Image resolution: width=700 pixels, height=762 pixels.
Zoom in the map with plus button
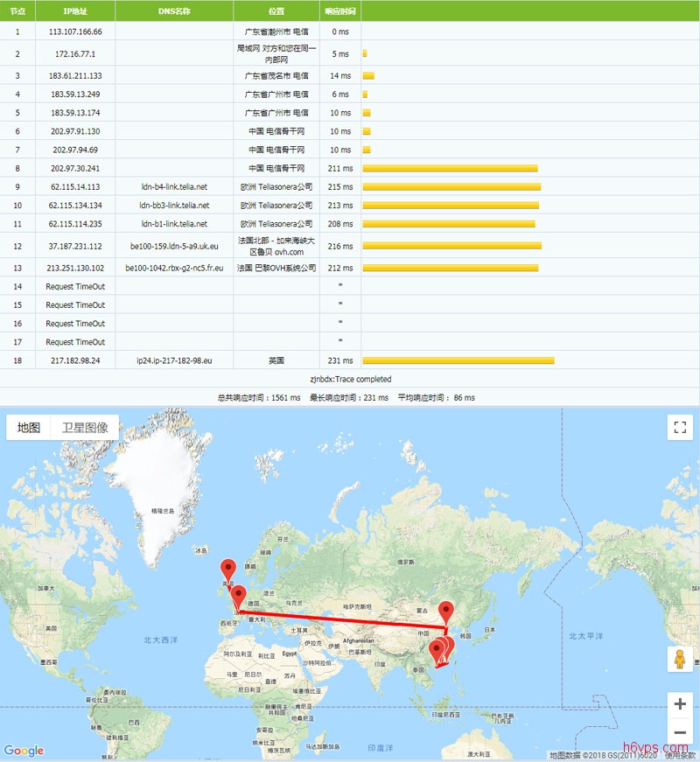(680, 703)
